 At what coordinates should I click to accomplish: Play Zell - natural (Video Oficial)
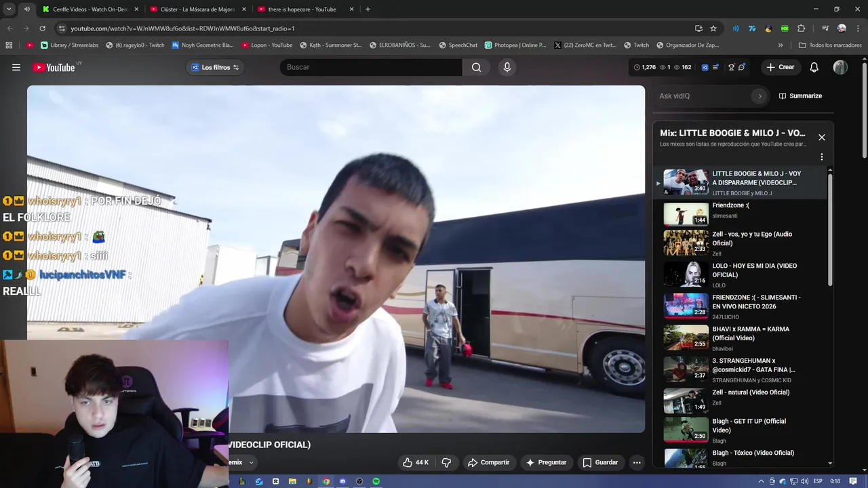[741, 400]
